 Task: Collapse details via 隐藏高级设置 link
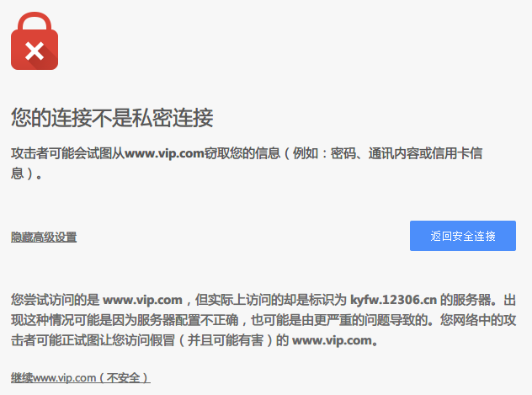[x=44, y=237]
